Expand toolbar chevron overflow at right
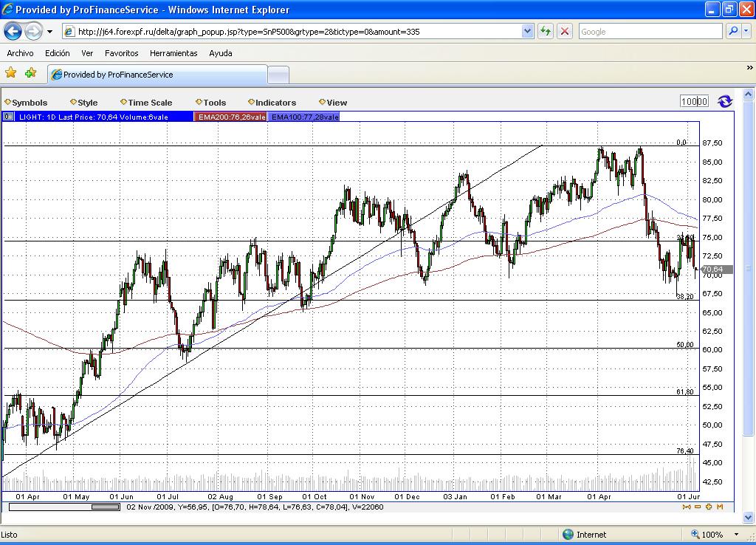Screen dimensions: 756x545 (x=749, y=67)
